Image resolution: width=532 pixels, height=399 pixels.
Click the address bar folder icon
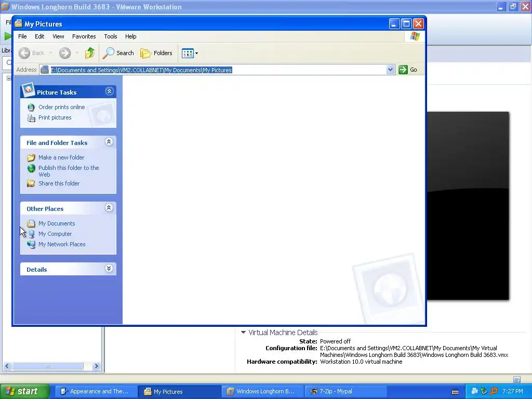pyautogui.click(x=45, y=70)
